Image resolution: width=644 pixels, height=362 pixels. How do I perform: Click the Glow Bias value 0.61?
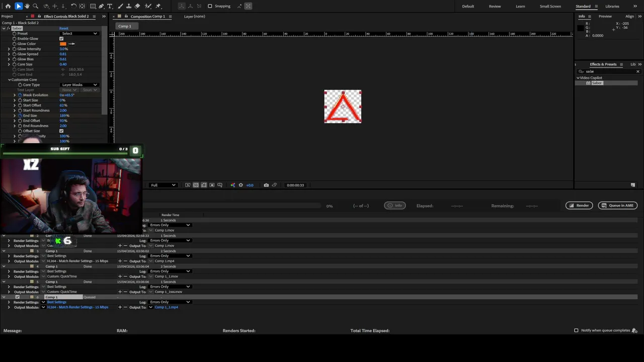tap(63, 59)
